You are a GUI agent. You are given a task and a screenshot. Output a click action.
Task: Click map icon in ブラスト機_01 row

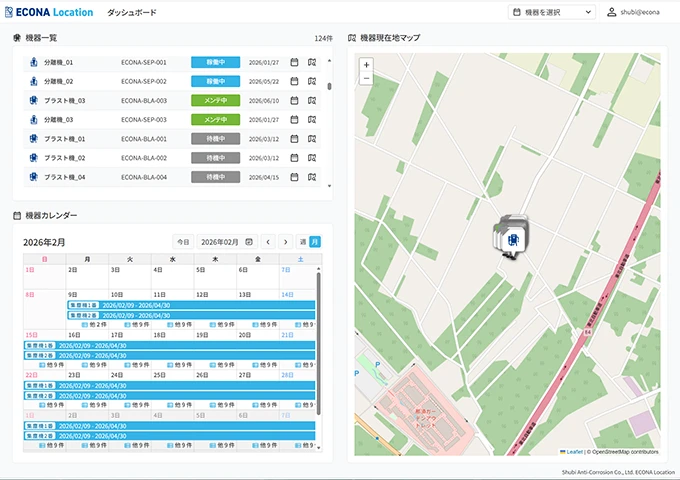pyautogui.click(x=312, y=139)
